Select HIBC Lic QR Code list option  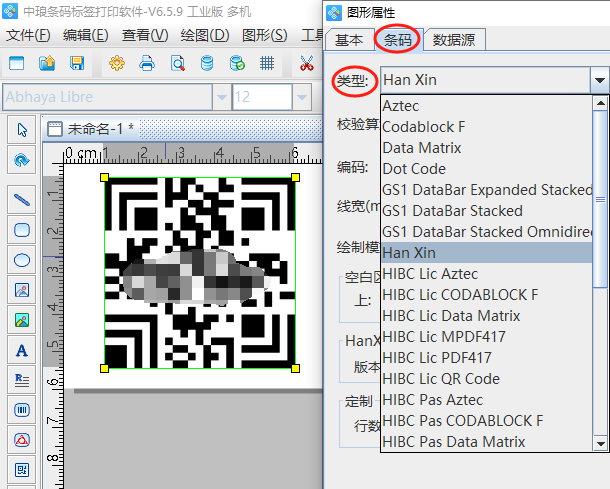coord(441,379)
